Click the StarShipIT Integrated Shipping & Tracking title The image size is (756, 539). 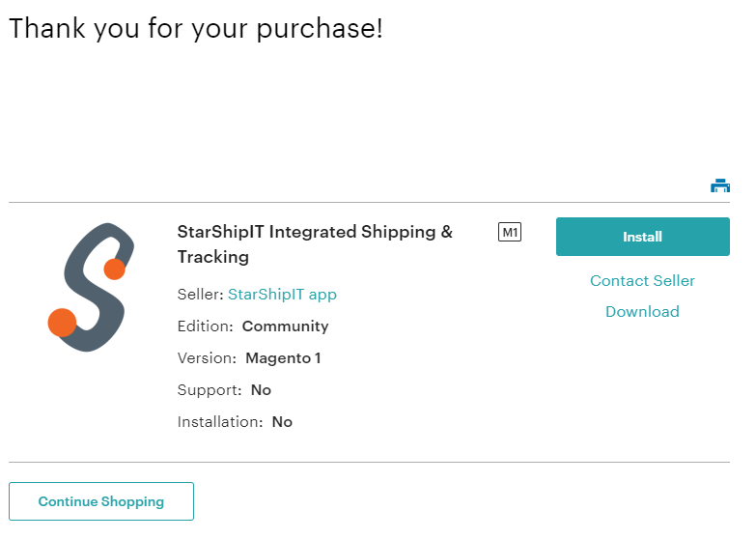315,244
